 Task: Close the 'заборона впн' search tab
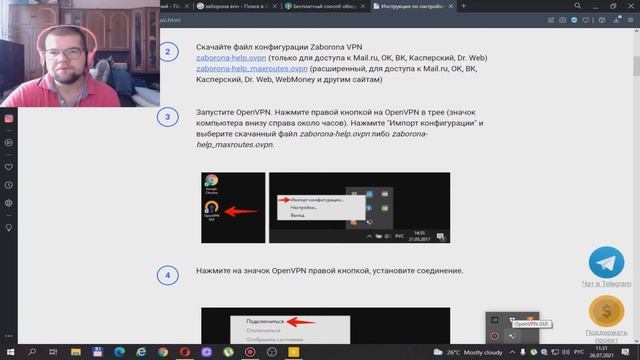(x=275, y=6)
